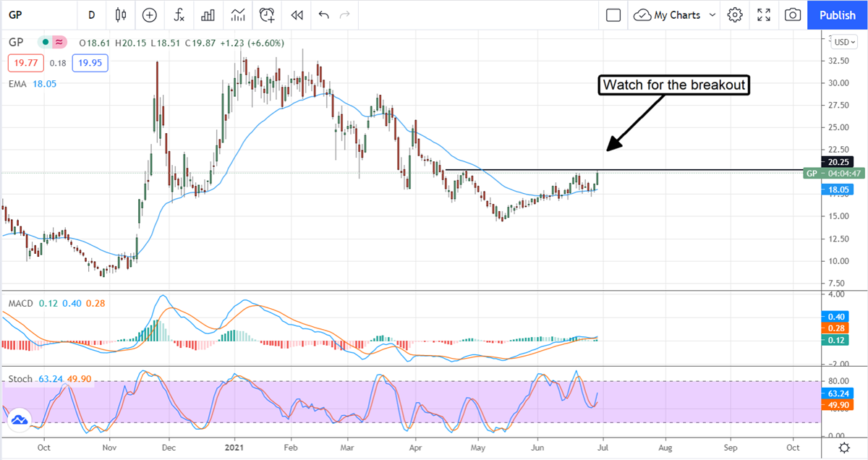The width and height of the screenshot is (868, 460).
Task: Toggle the green market status dot beside GP
Action: (x=46, y=43)
